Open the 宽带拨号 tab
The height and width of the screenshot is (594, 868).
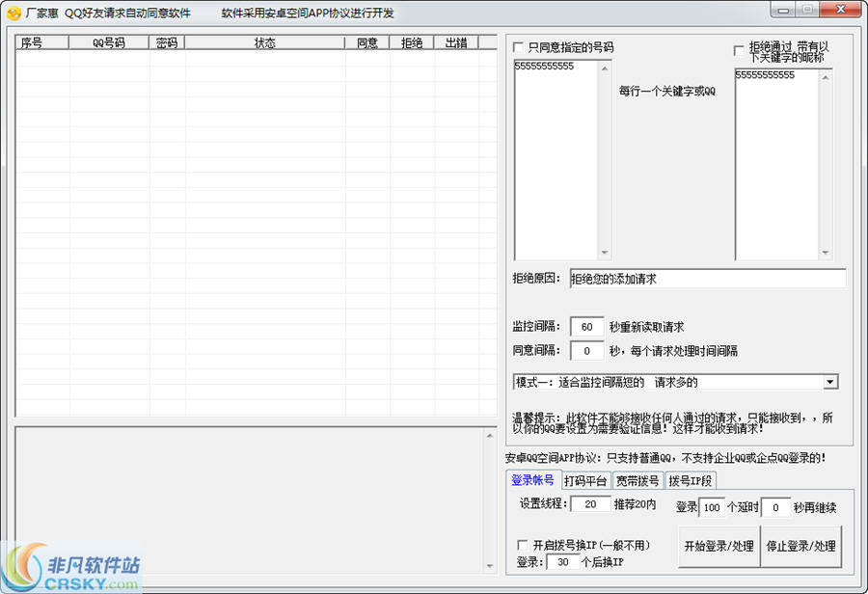pyautogui.click(x=637, y=481)
